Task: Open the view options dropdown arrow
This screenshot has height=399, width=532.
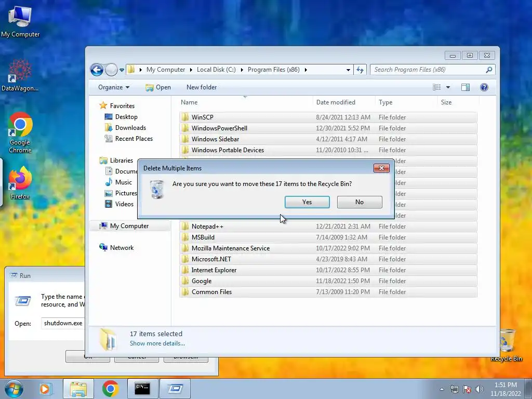Action: point(448,87)
